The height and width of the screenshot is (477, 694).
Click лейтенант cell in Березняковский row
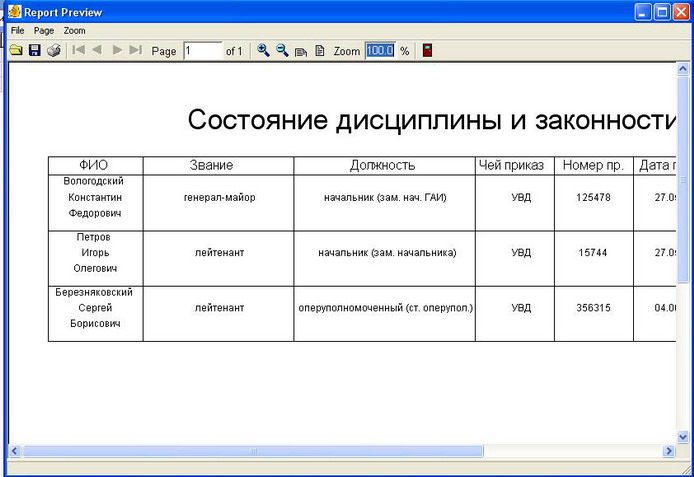click(x=218, y=314)
